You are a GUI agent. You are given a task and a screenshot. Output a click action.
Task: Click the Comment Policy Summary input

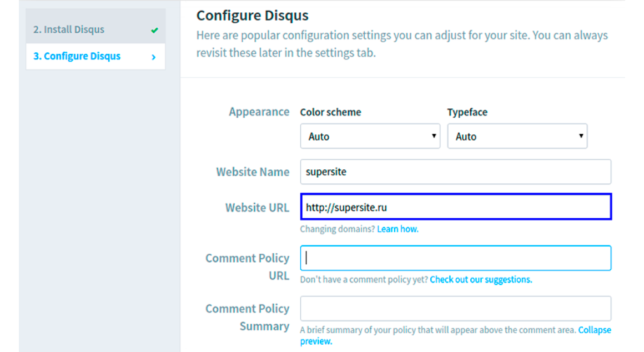tap(455, 309)
